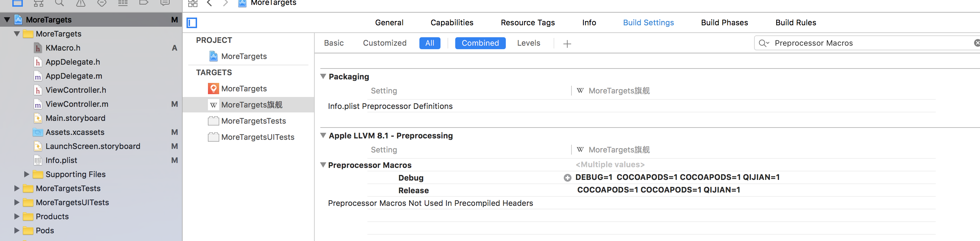Click the Info.plist file icon
The width and height of the screenshot is (980, 241).
coord(38,160)
